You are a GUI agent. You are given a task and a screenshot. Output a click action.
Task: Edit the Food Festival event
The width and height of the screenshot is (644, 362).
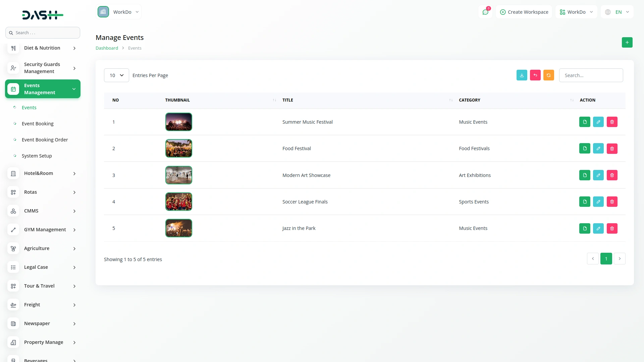(598, 148)
